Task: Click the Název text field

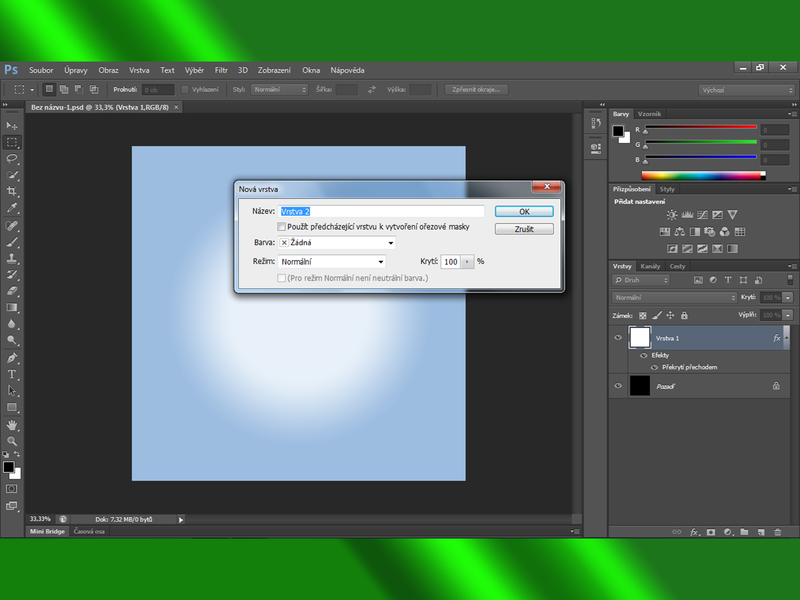Action: coord(381,212)
